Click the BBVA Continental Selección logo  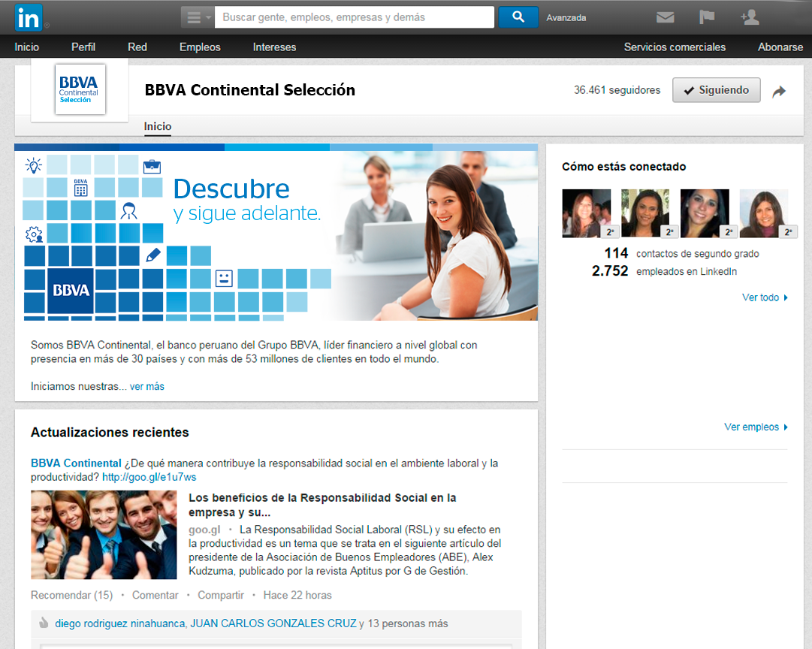click(x=80, y=89)
